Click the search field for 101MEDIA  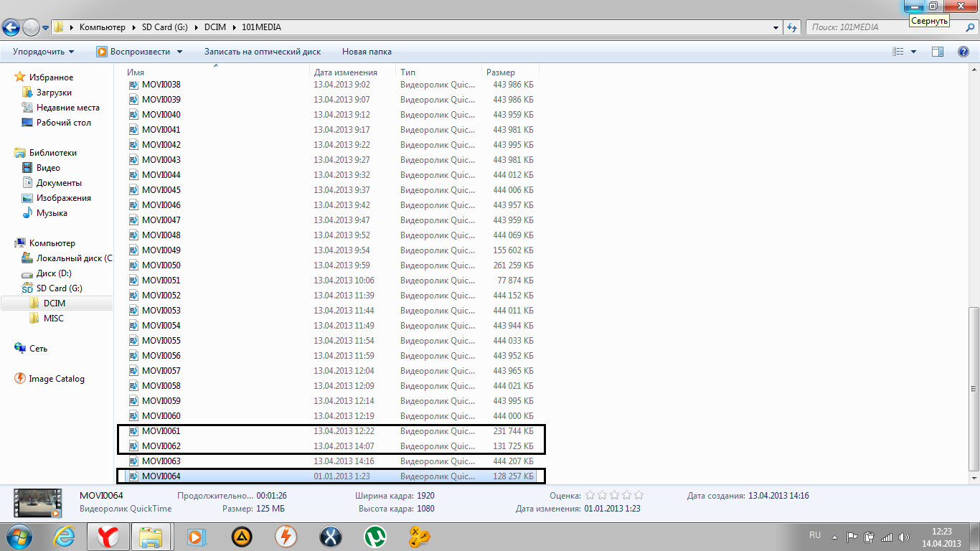882,27
